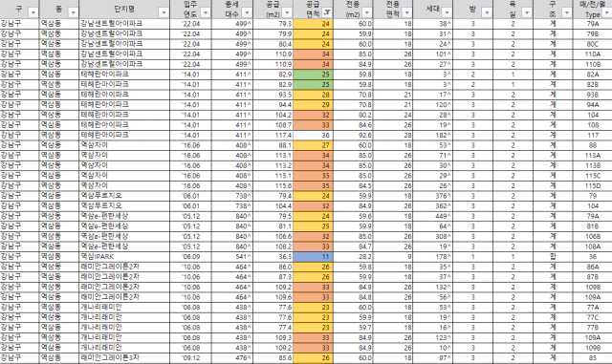612x364 pixels.
Task: Click households cell 362^
Action: click(433, 206)
